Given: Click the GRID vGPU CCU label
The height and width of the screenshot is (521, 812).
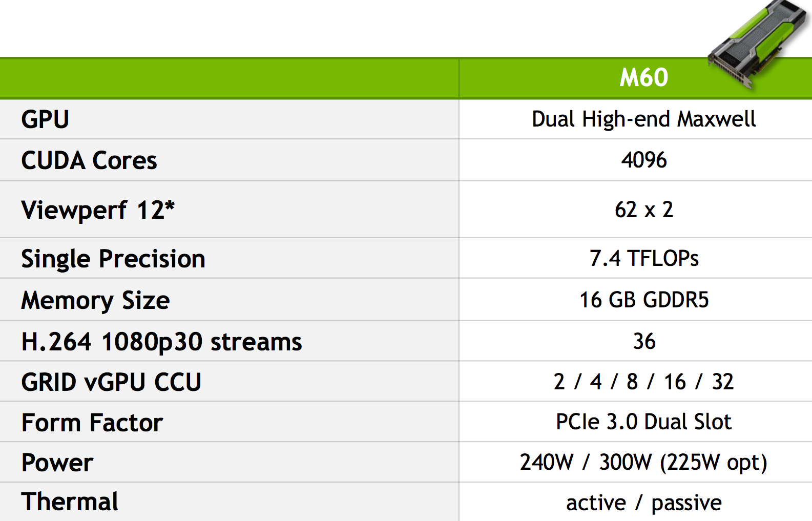Looking at the screenshot, I should point(111,382).
